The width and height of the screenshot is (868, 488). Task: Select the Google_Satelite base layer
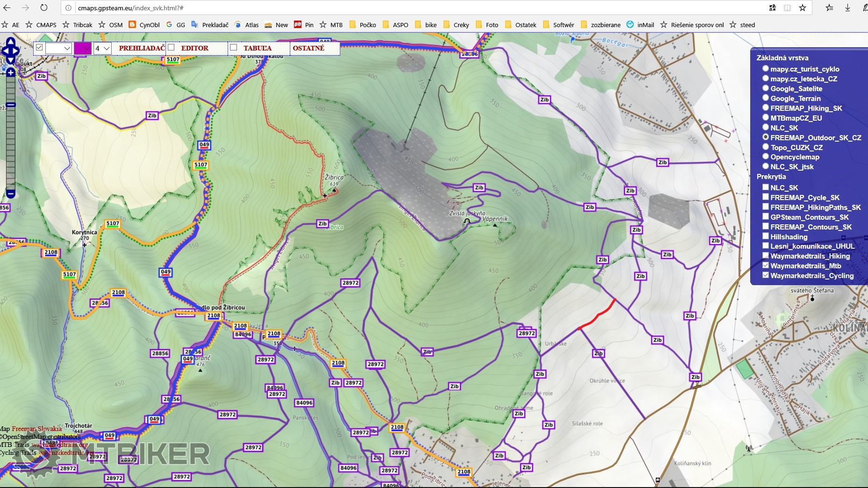coord(766,88)
